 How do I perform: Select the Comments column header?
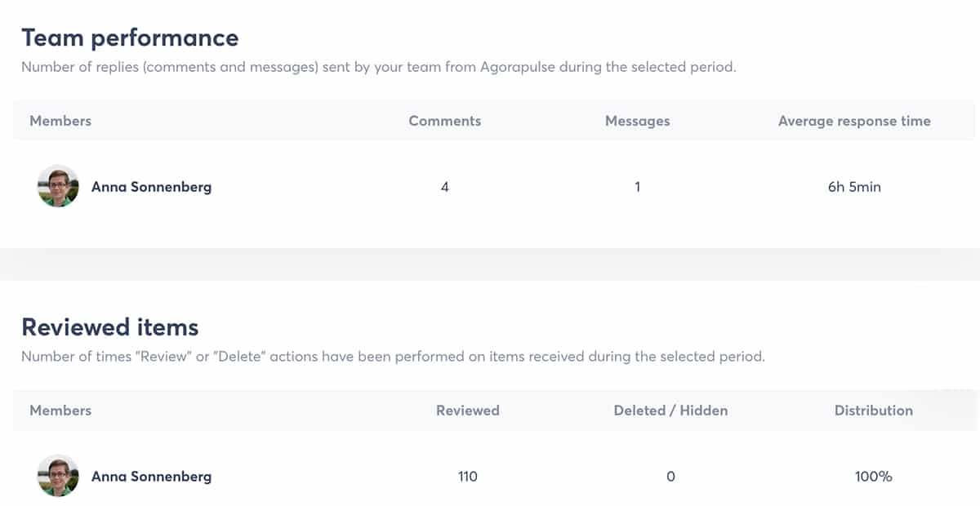(x=444, y=121)
